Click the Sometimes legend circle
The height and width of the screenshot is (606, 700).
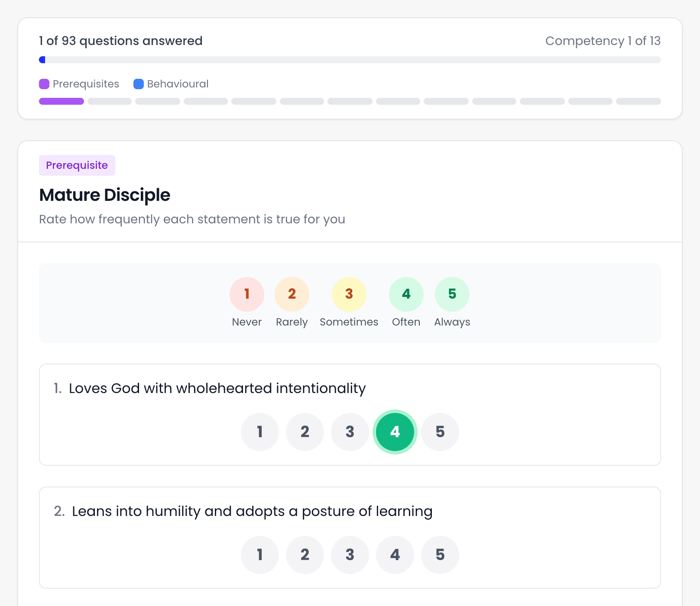(349, 294)
